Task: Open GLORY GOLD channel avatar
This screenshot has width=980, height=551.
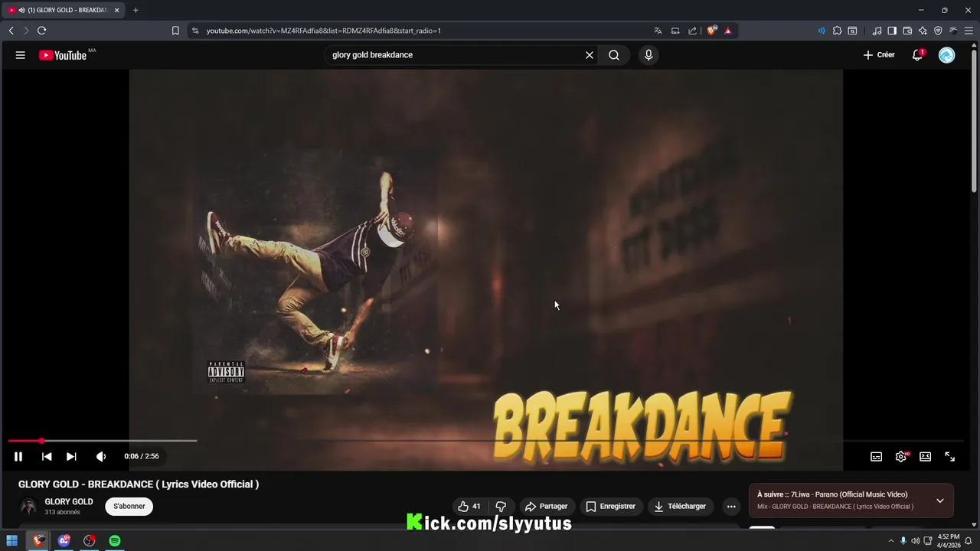Action: [x=28, y=507]
